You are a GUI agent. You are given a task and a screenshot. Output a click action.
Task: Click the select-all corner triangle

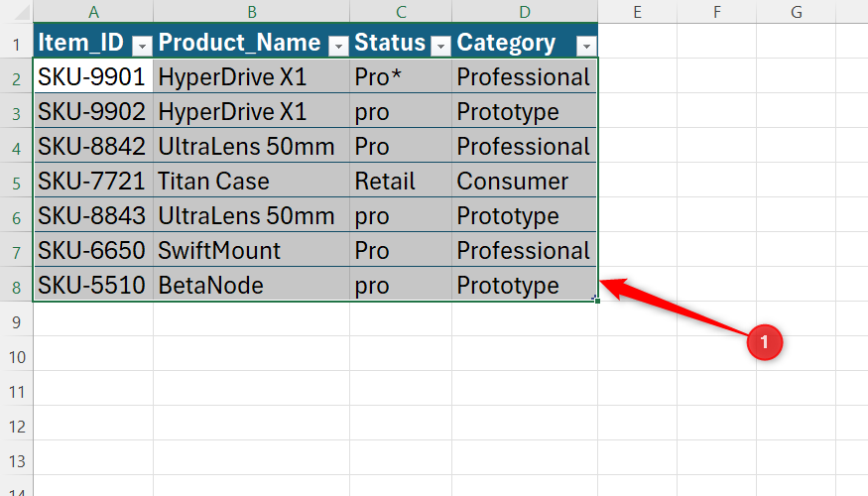pos(21,12)
